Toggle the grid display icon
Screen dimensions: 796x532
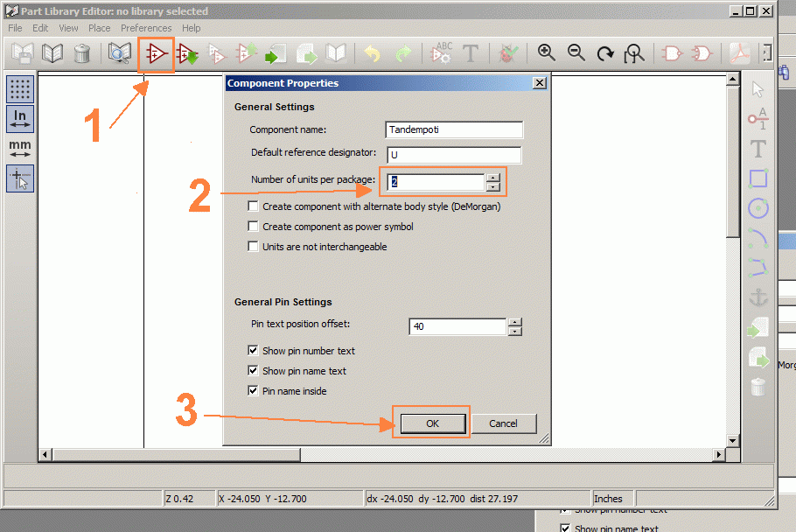tap(20, 89)
